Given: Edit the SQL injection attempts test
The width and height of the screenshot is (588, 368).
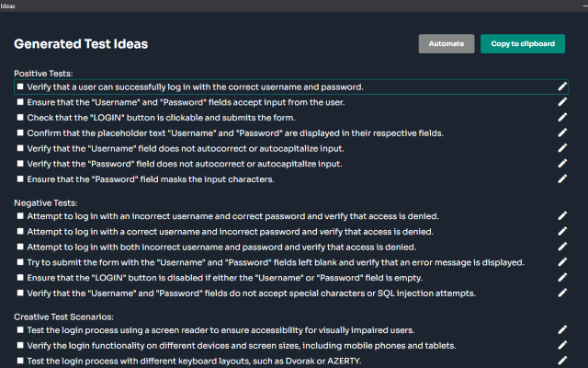Looking at the screenshot, I should pyautogui.click(x=563, y=293).
